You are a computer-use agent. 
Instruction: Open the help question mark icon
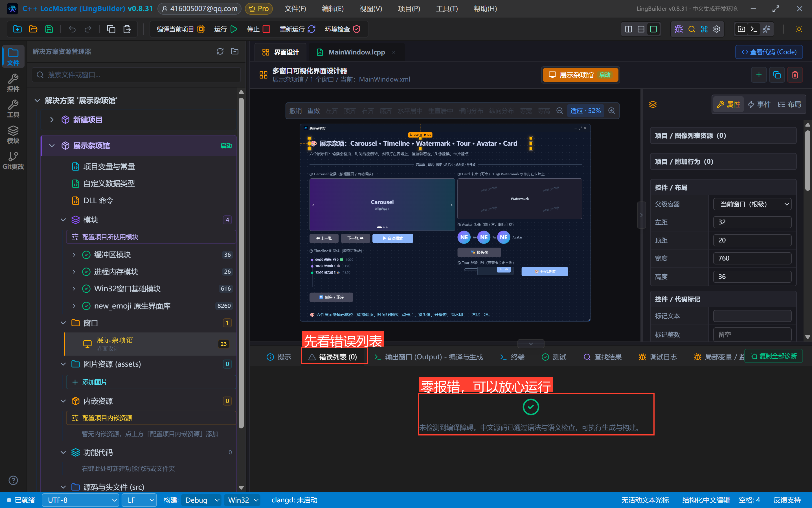click(13, 480)
